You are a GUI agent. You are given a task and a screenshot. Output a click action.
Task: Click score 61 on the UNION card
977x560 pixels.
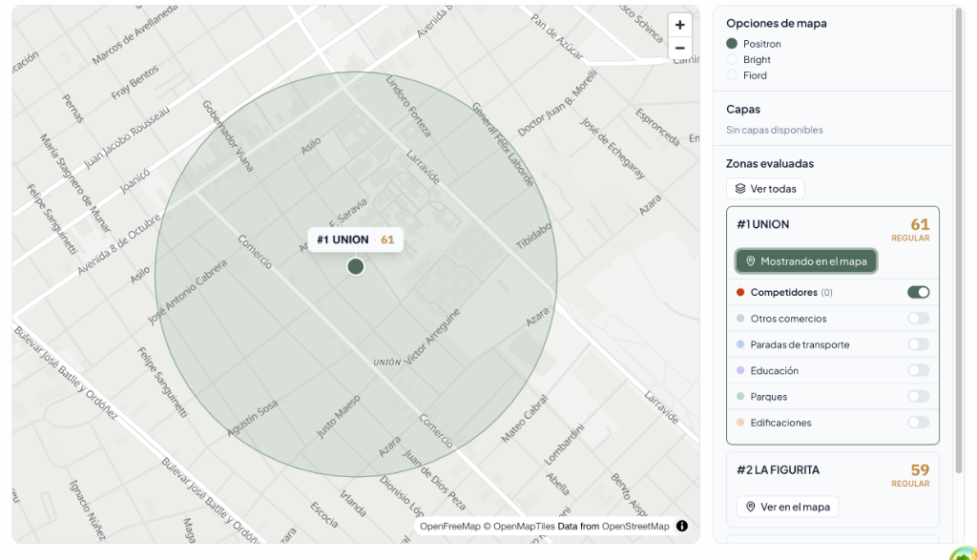tap(920, 224)
